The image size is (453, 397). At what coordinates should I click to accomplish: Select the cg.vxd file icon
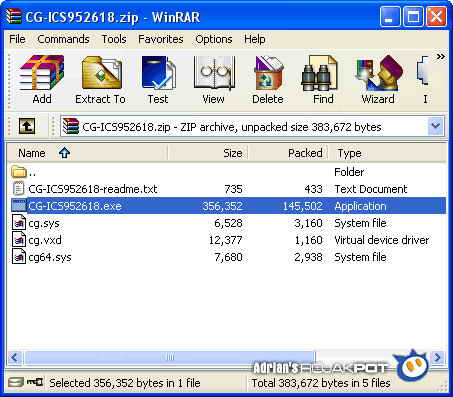pos(19,240)
